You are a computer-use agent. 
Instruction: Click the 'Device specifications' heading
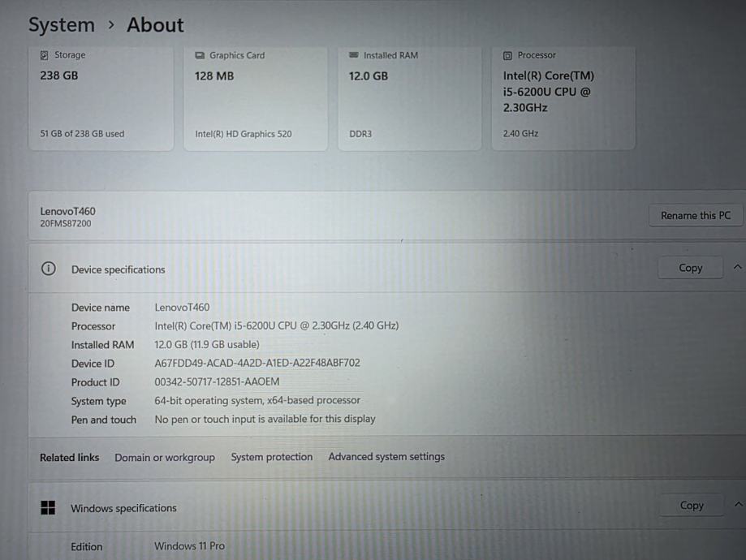[118, 269]
